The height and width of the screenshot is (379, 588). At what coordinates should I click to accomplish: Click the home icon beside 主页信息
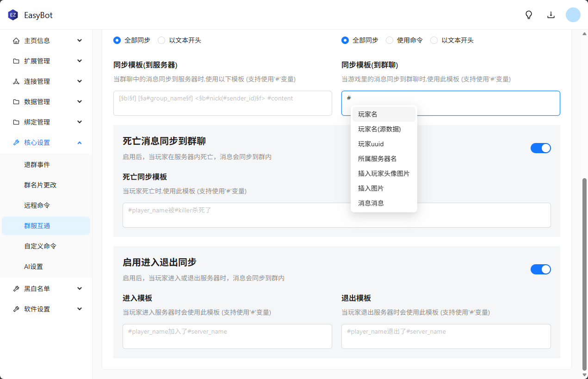coord(16,41)
